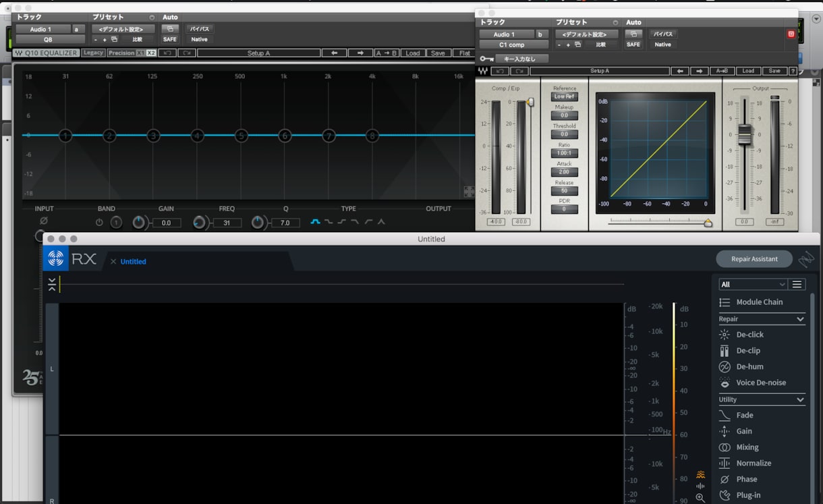This screenshot has width=823, height=504.
Task: Open the default-settings preset dropdown in Q10 window
Action: click(123, 29)
